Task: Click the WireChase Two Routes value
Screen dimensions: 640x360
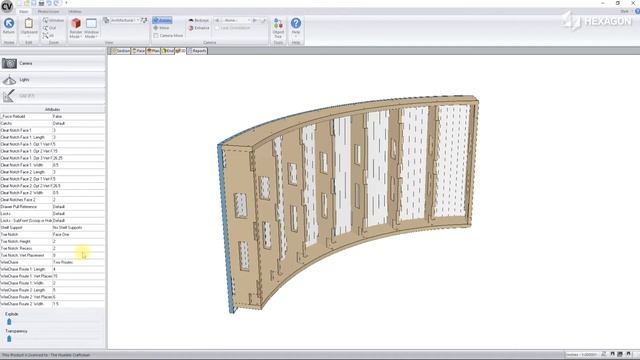Action: tap(78, 262)
